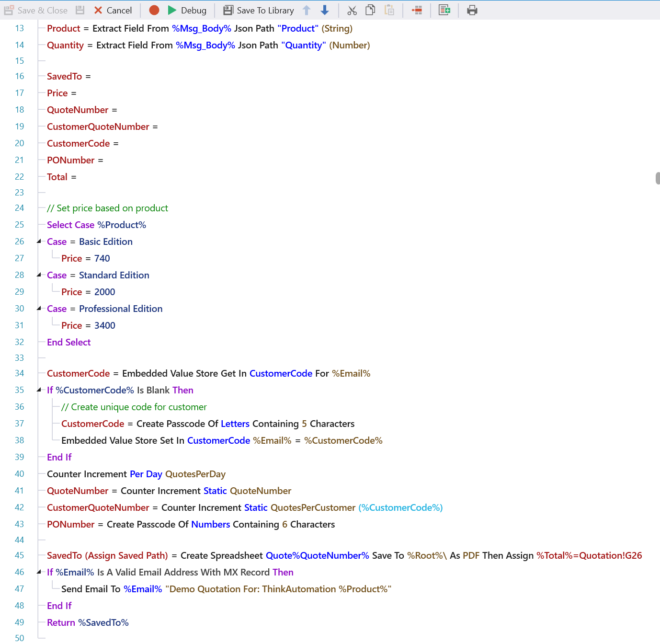Click the 'Return %SavedTo%' line
The width and height of the screenshot is (660, 644).
coord(88,622)
